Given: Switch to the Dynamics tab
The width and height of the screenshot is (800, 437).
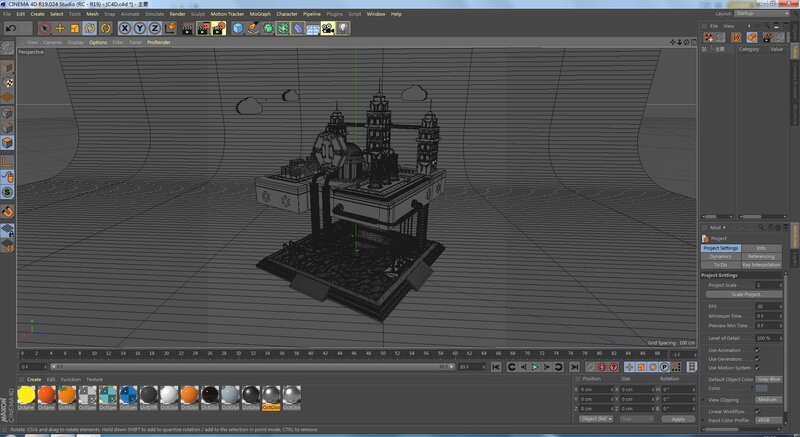Looking at the screenshot, I should pos(720,256).
